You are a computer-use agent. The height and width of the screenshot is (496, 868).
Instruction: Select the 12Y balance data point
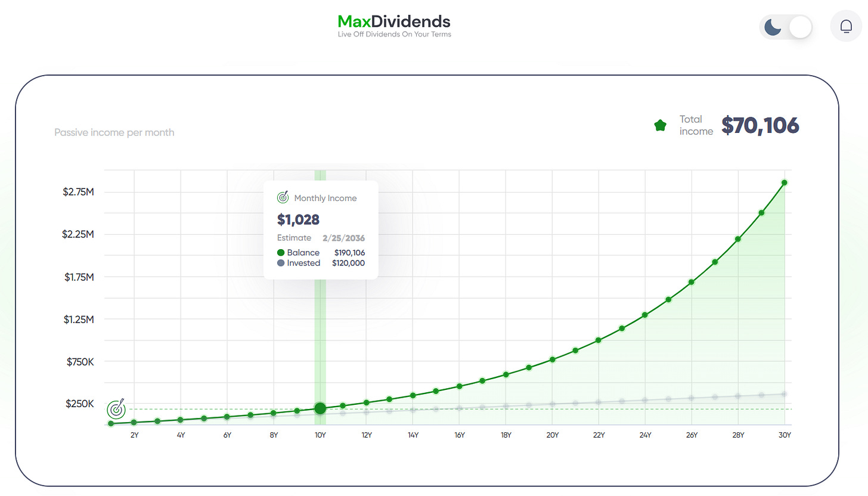point(367,403)
